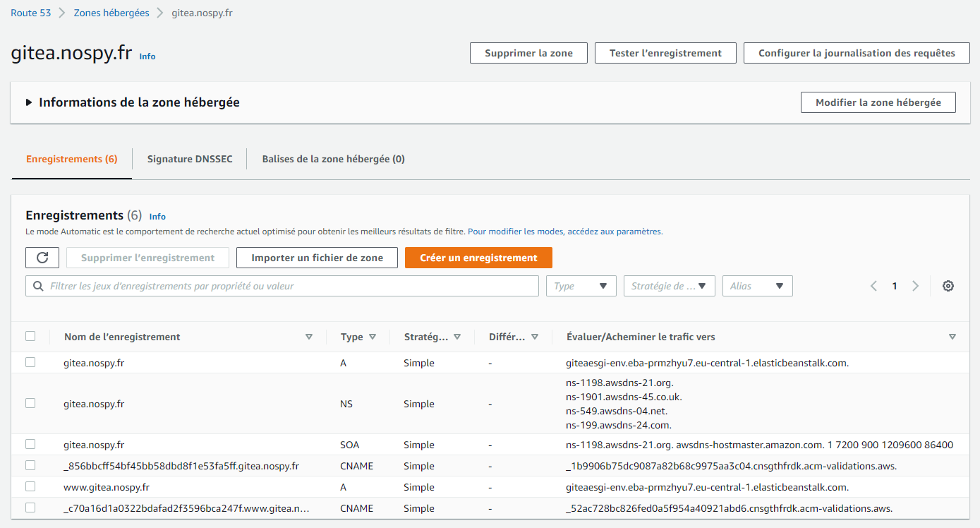Sort by Différ... column arrow
Screen dimensions: 980x528
[x=535, y=337]
